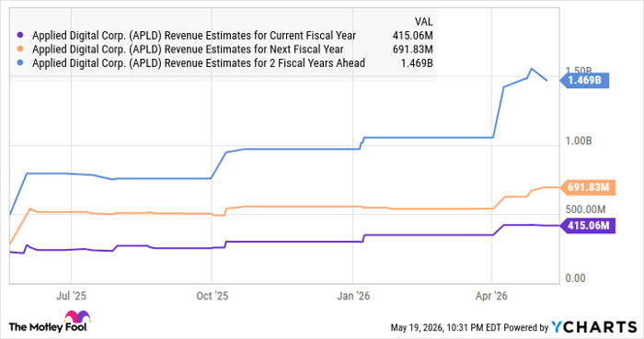
Task: Click the 415.06M value in legend table
Action: coord(412,36)
